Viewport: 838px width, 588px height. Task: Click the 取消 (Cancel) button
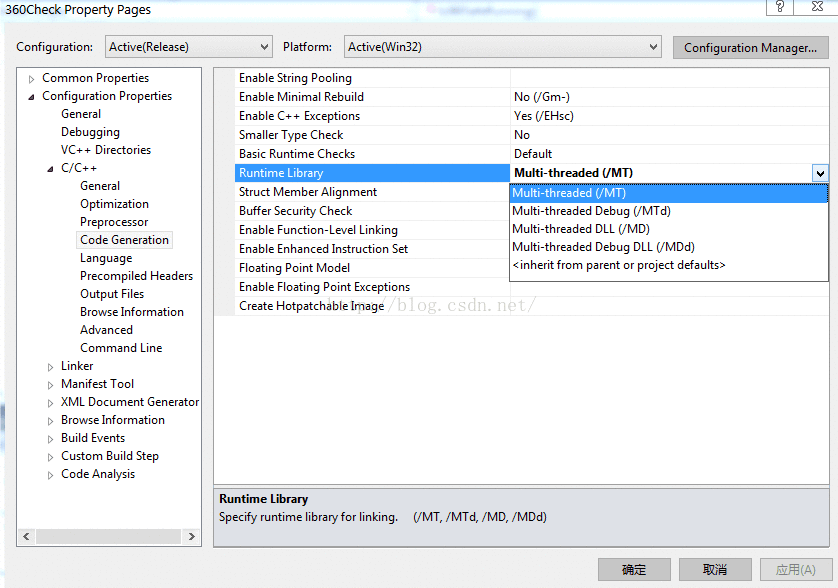coord(715,570)
